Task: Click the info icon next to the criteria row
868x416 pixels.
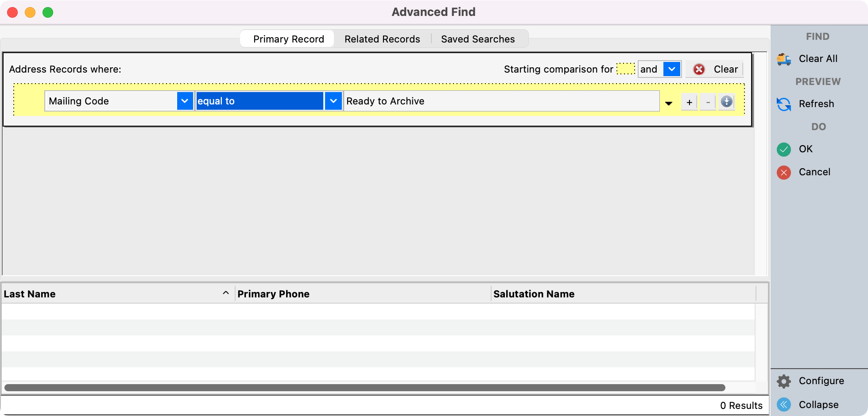Action: [x=726, y=101]
